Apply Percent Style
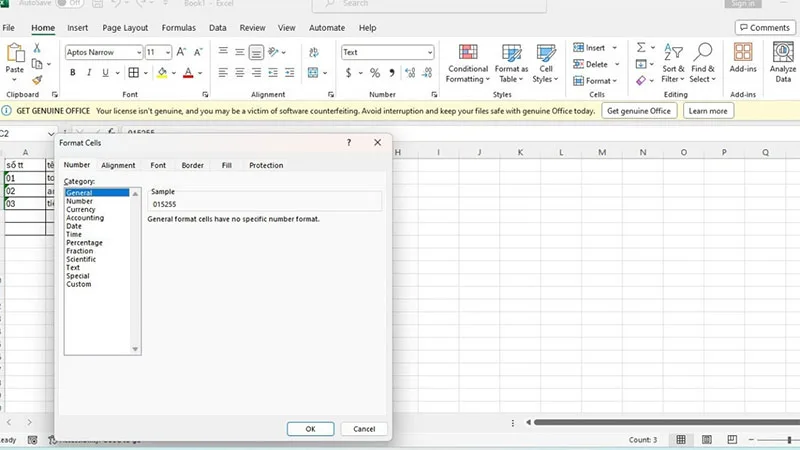The width and height of the screenshot is (800, 450). point(375,73)
